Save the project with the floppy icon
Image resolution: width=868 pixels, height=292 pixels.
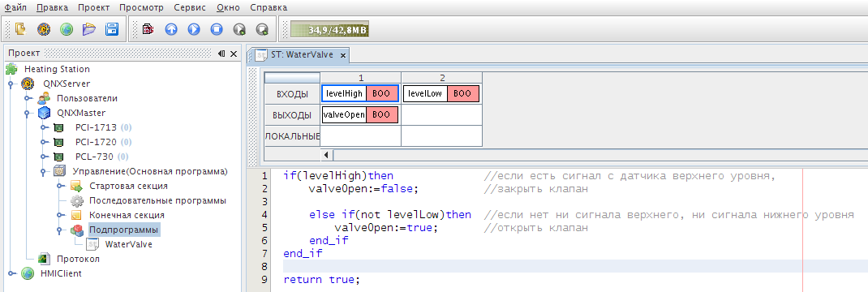coord(112,28)
